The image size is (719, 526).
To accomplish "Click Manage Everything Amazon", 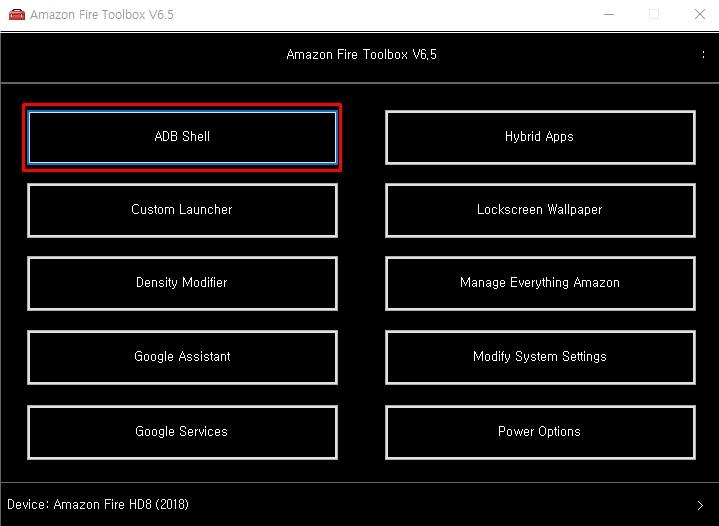I will point(540,283).
